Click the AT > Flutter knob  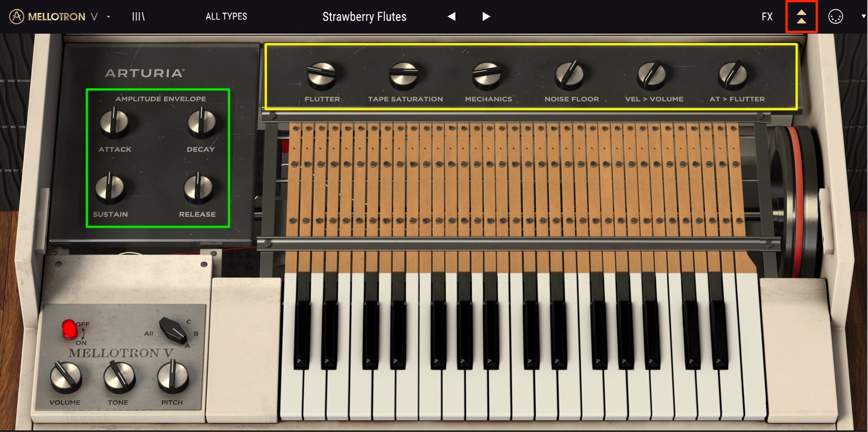tap(733, 76)
